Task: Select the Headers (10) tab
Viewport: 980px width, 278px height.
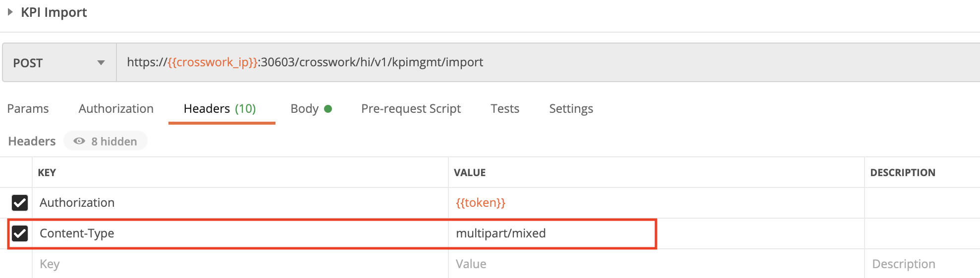Action: coord(220,108)
